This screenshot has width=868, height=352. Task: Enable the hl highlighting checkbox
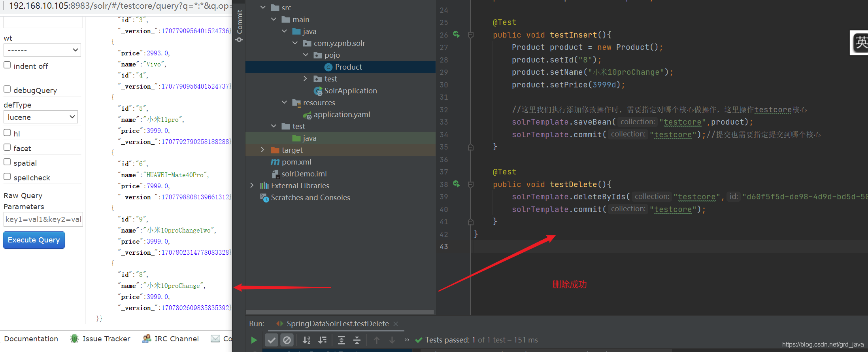(7, 133)
